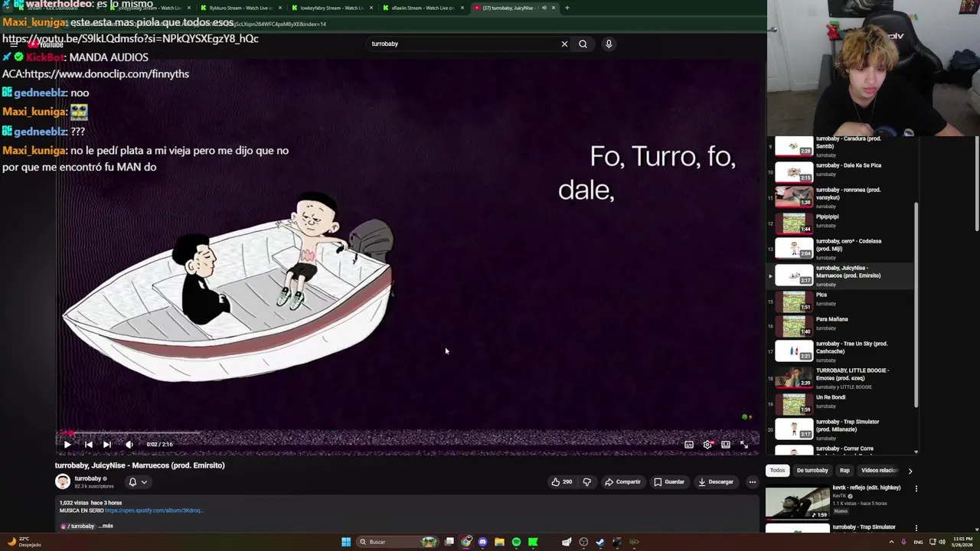Viewport: 980px width, 551px height.
Task: Select the Todos filter chip
Action: 777,471
